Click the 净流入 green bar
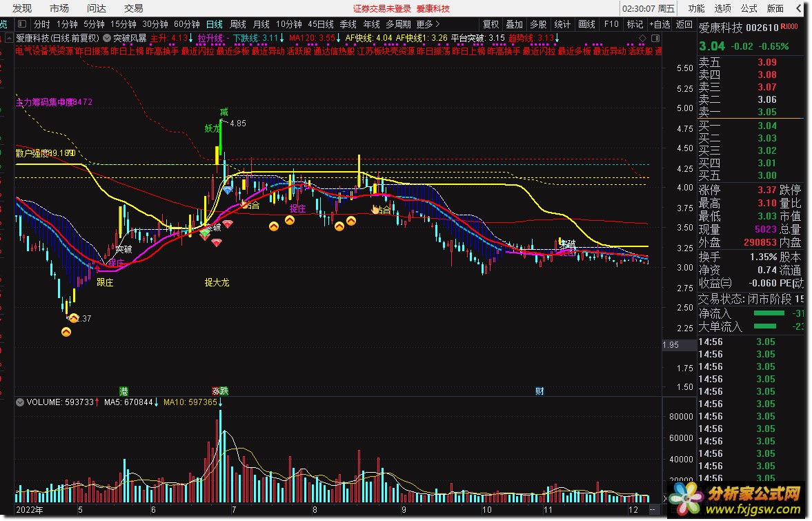 769,313
